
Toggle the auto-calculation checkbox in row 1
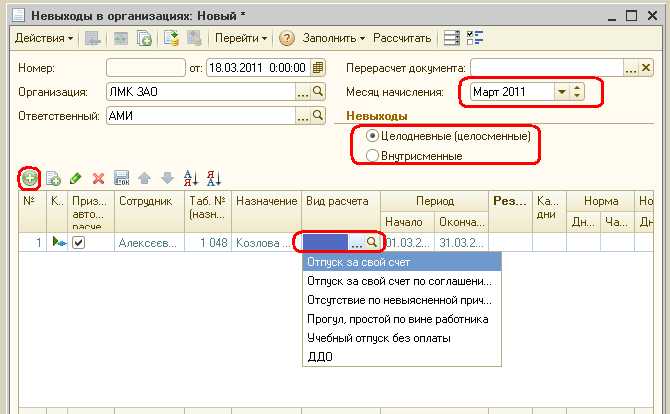point(78,243)
